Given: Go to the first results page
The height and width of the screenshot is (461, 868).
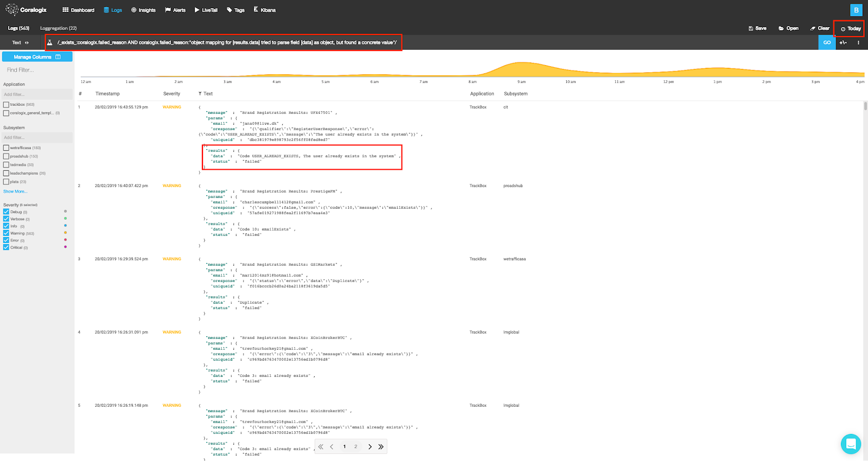Looking at the screenshot, I should tap(321, 447).
